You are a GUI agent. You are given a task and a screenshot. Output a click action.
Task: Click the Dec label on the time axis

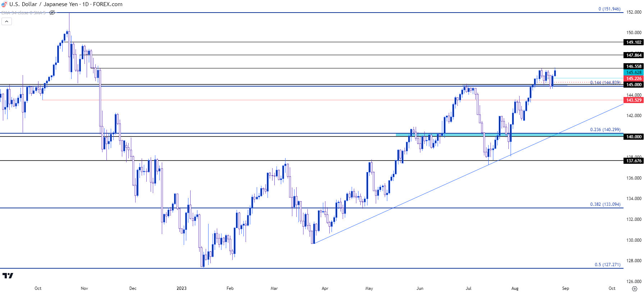click(133, 288)
